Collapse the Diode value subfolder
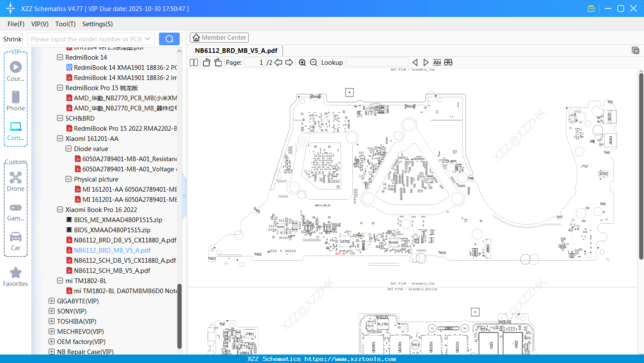 69,148
